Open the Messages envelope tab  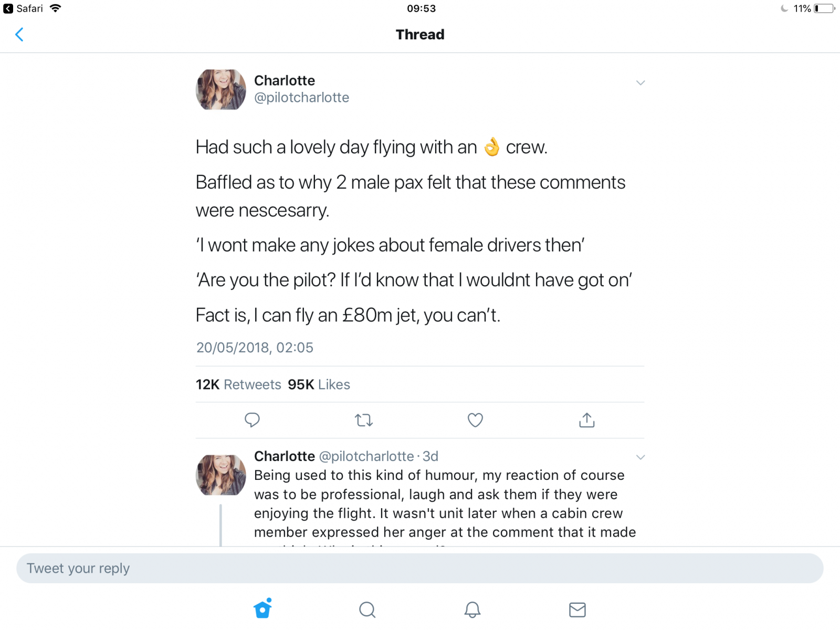pos(577,610)
